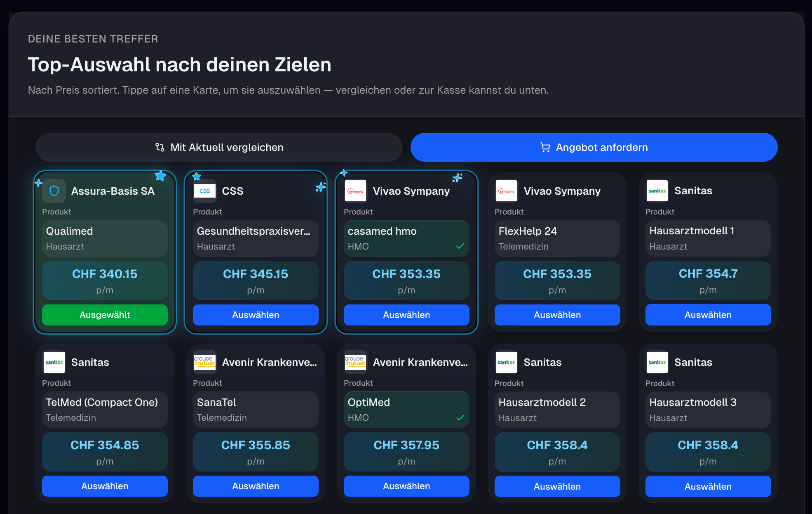Screen dimensions: 812x514
Task: Click the Assura-Basis SA shield logo
Action: coord(54,191)
